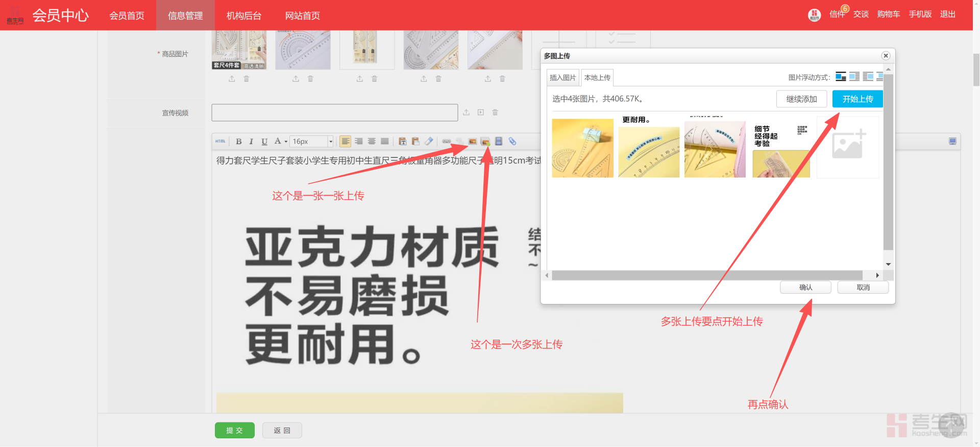Switch to the 插入图片 tab

coord(562,78)
